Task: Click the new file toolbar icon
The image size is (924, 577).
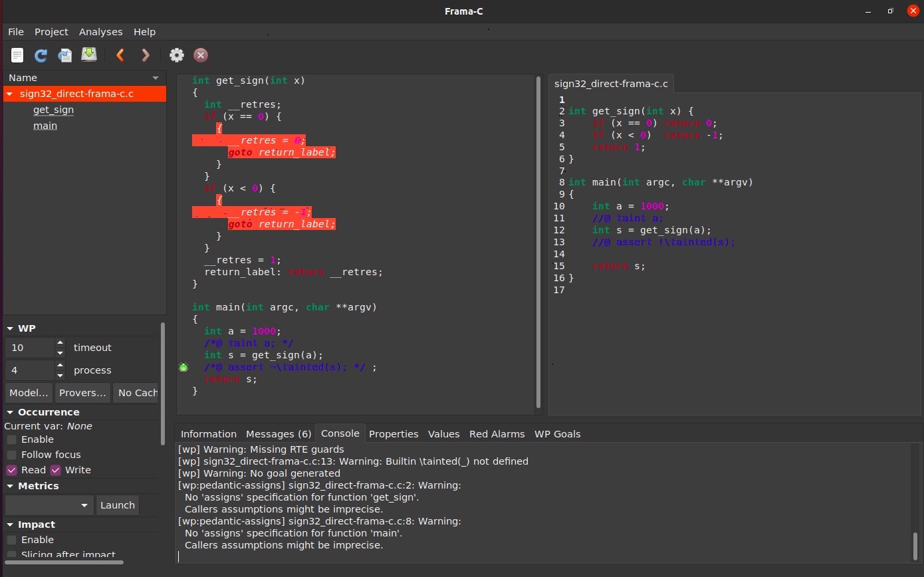Action: (x=17, y=55)
